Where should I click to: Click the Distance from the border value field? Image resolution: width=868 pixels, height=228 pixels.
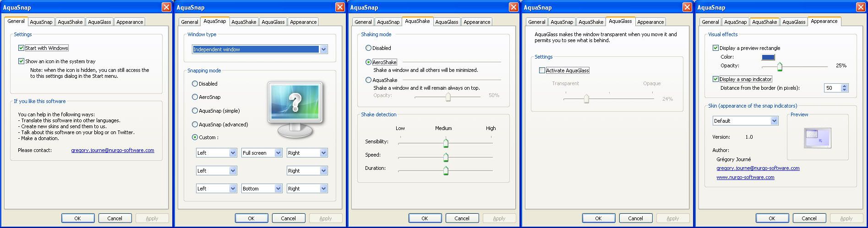[x=833, y=88]
